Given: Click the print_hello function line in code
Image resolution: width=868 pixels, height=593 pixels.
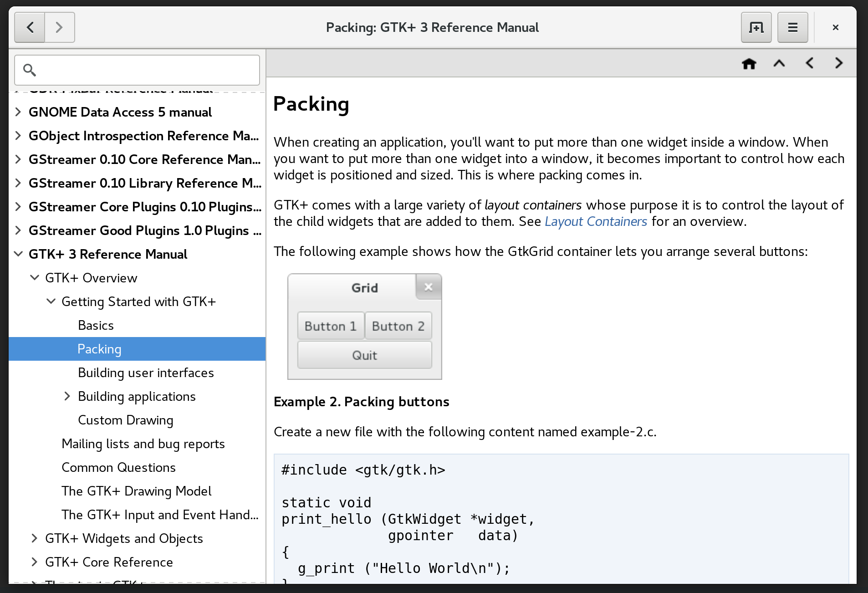Looking at the screenshot, I should coord(408,519).
